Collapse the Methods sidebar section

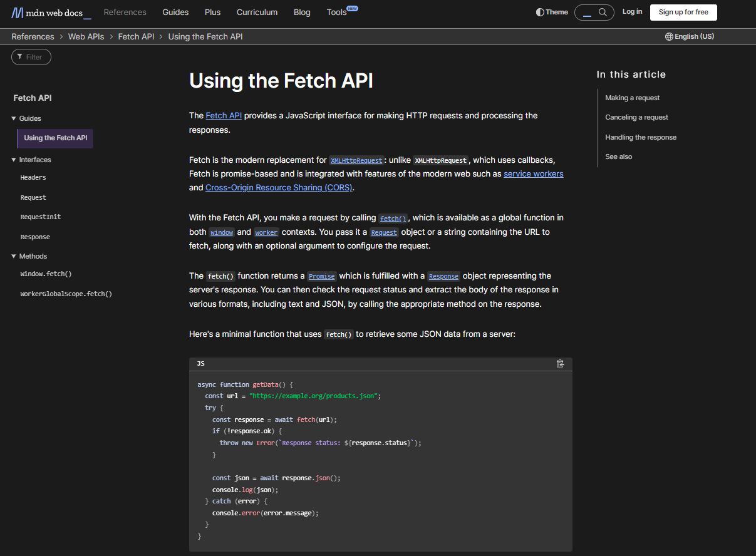[29, 256]
